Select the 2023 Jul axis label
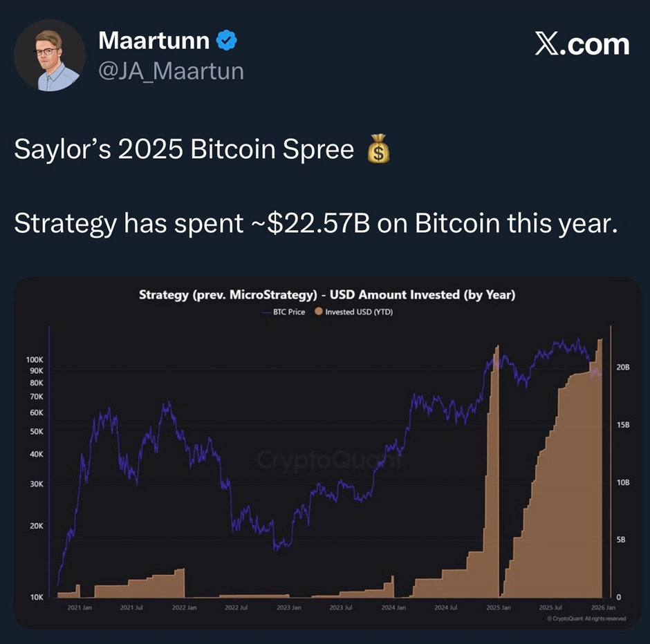The width and height of the screenshot is (650, 644). pos(340,608)
